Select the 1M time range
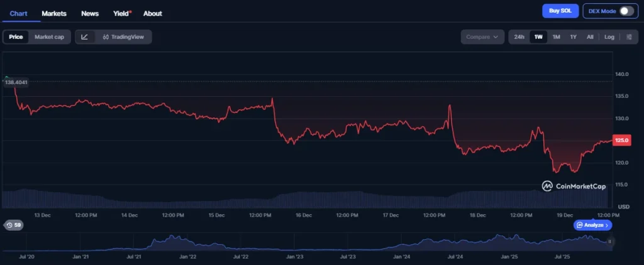 tap(556, 37)
